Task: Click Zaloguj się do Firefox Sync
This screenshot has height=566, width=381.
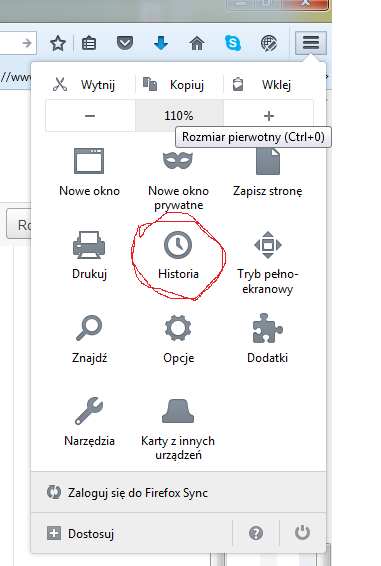Action: (178, 492)
